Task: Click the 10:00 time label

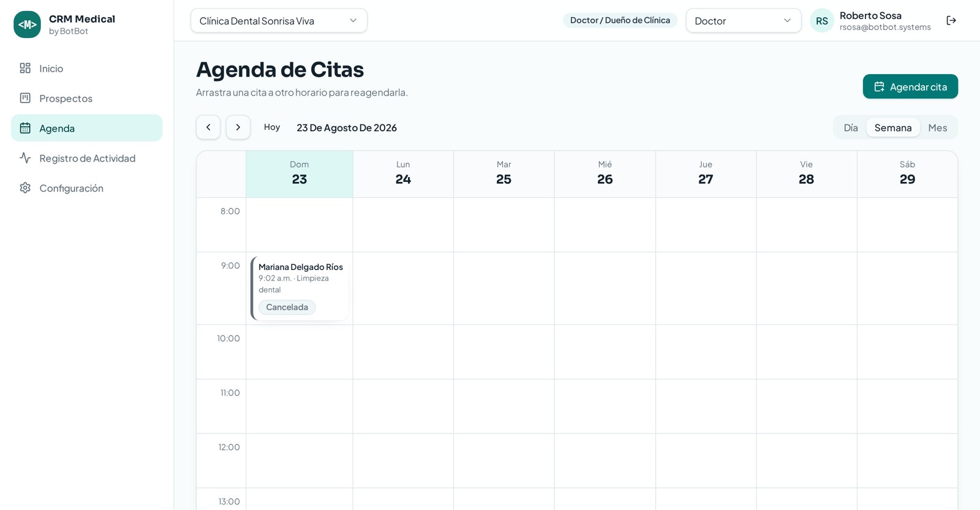Action: tap(228, 339)
